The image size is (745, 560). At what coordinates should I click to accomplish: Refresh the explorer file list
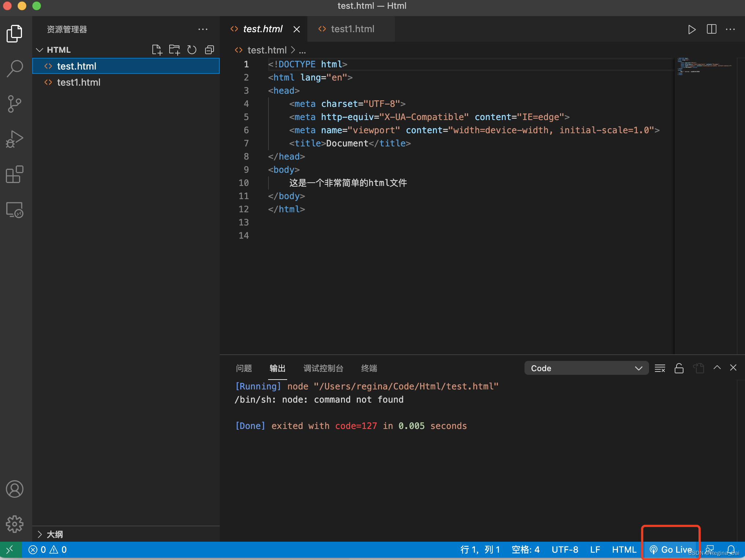[x=192, y=50]
